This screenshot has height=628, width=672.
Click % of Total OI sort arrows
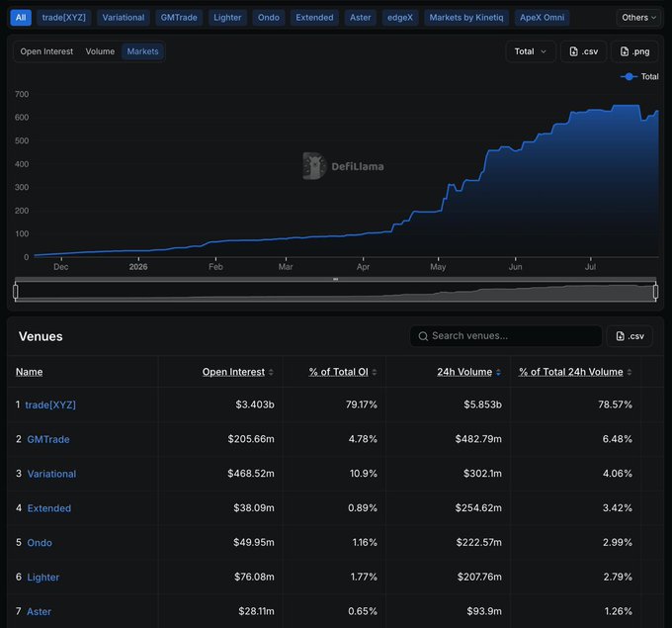click(375, 372)
